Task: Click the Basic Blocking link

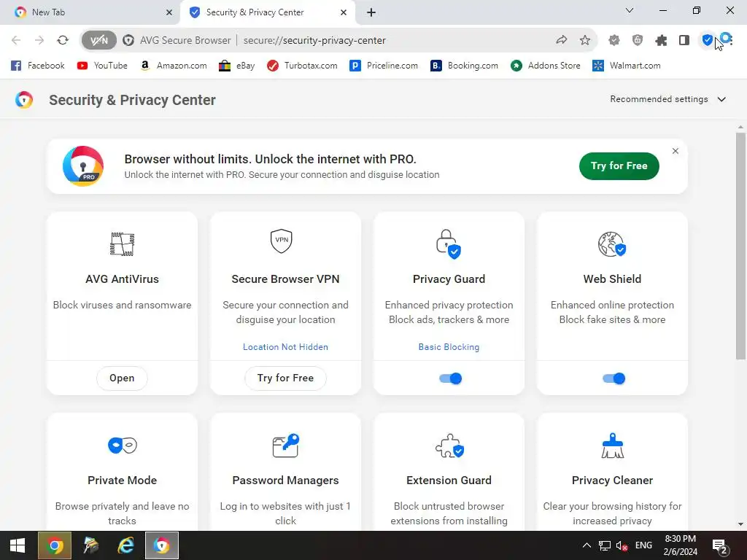Action: pos(449,347)
